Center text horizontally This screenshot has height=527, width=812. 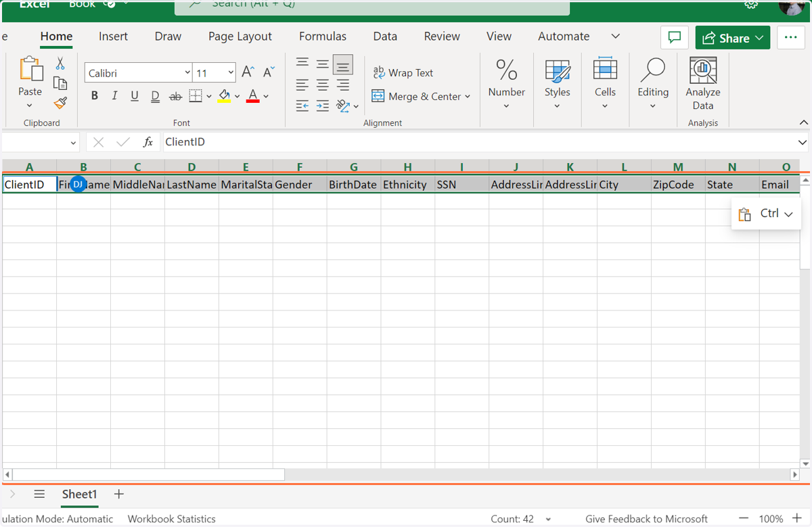pyautogui.click(x=323, y=85)
